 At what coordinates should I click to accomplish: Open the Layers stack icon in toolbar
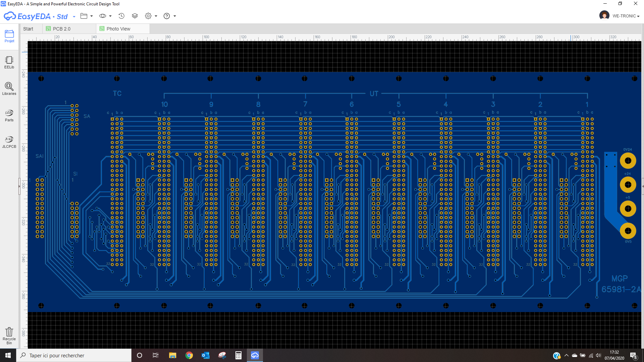[135, 16]
